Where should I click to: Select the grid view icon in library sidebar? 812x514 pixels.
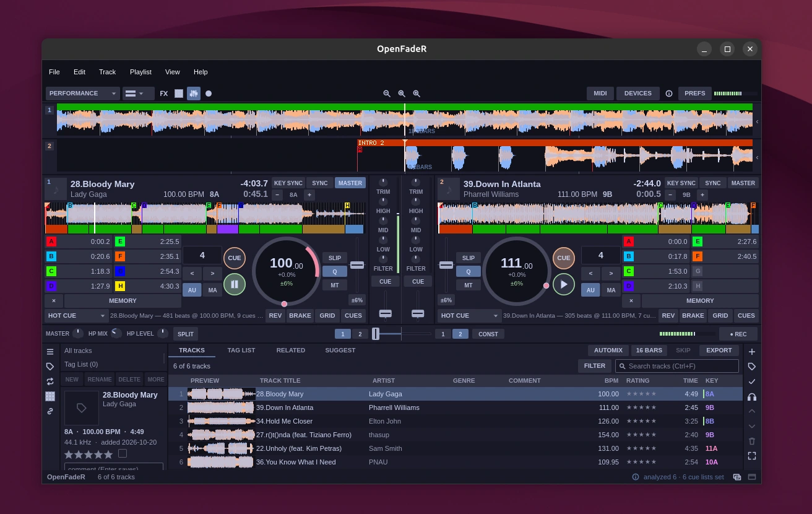pyautogui.click(x=50, y=396)
